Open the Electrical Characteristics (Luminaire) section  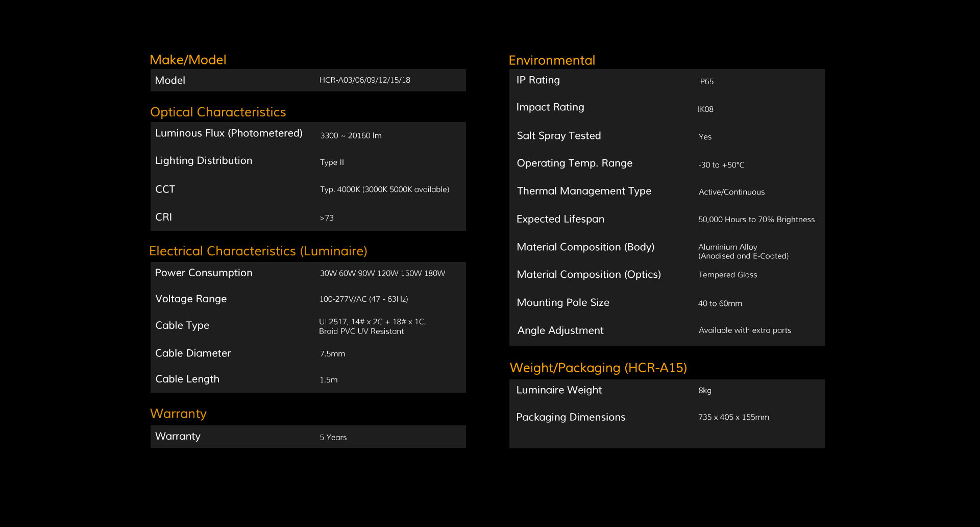(258, 251)
